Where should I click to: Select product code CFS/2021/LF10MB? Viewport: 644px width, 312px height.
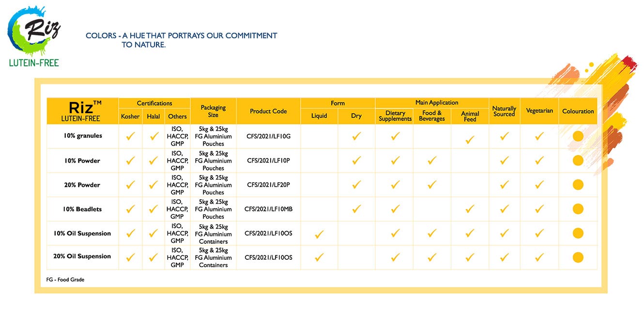coord(268,209)
